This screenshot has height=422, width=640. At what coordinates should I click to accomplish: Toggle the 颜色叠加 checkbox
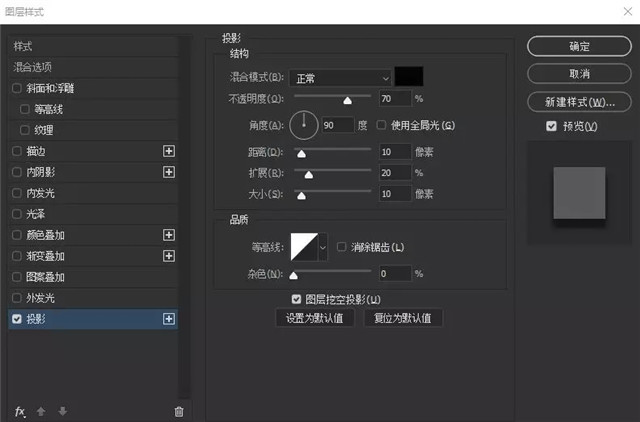tap(17, 235)
